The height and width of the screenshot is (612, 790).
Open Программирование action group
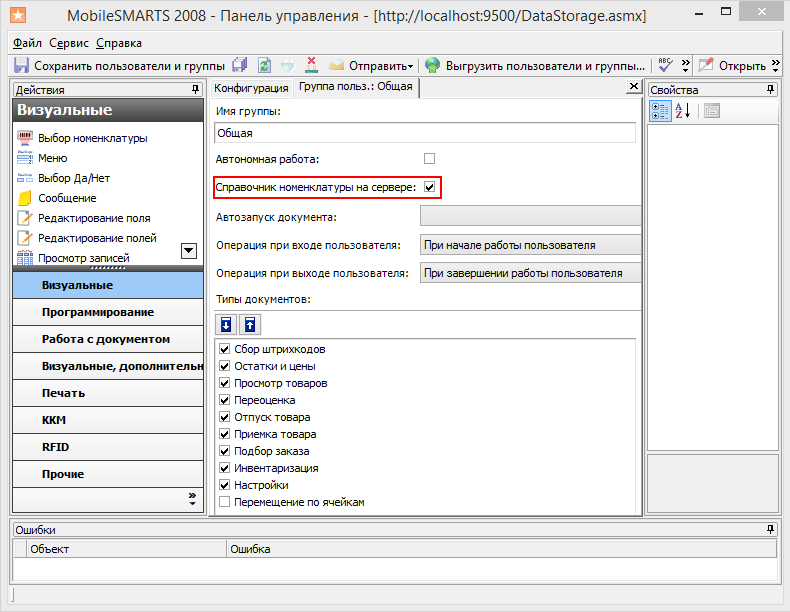tap(108, 312)
